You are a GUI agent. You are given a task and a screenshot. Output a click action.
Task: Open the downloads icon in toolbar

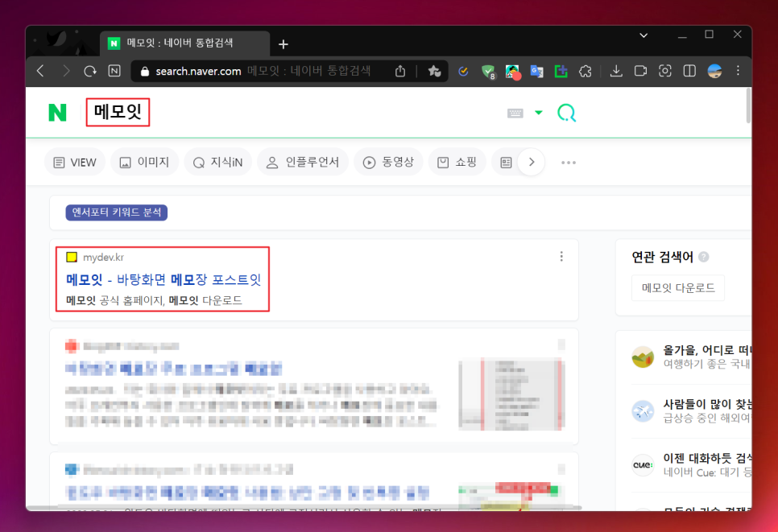point(616,72)
